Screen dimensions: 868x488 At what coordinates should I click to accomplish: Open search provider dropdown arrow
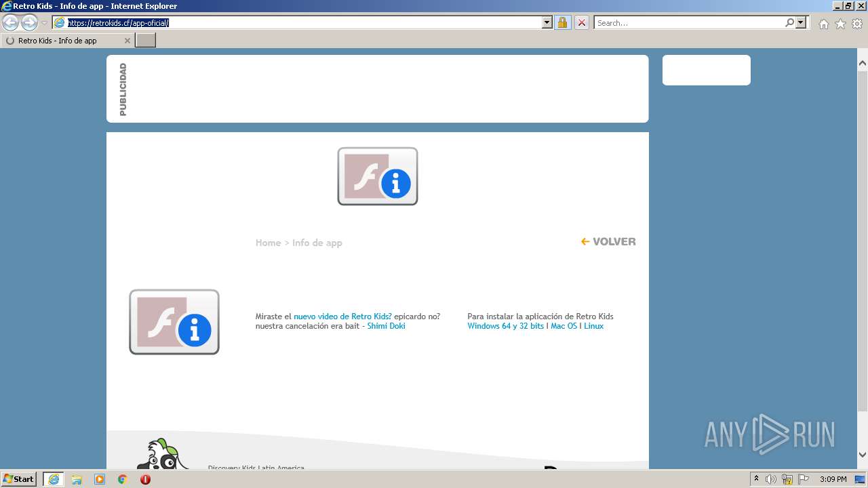point(801,22)
